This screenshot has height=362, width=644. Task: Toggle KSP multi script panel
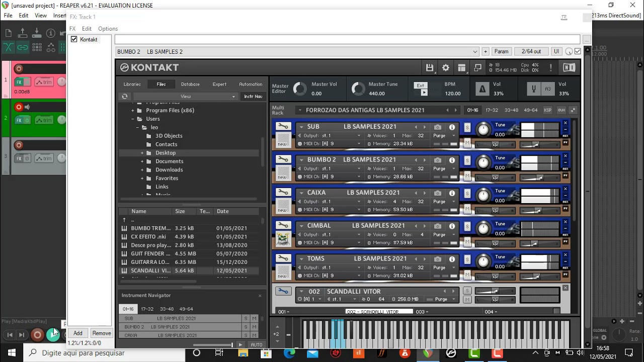(x=547, y=110)
